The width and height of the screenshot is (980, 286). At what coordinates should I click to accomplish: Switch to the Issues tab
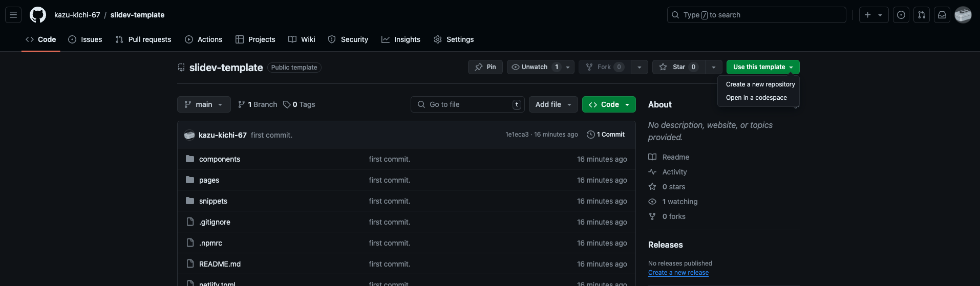click(85, 39)
